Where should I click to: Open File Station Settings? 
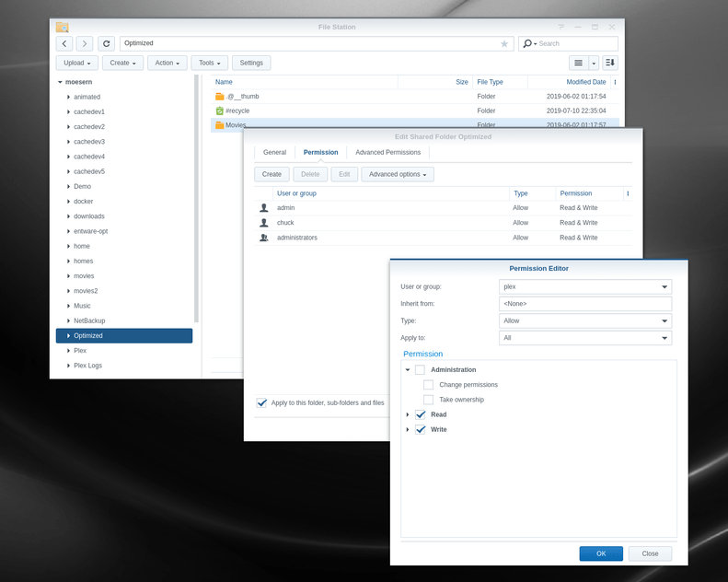click(251, 63)
